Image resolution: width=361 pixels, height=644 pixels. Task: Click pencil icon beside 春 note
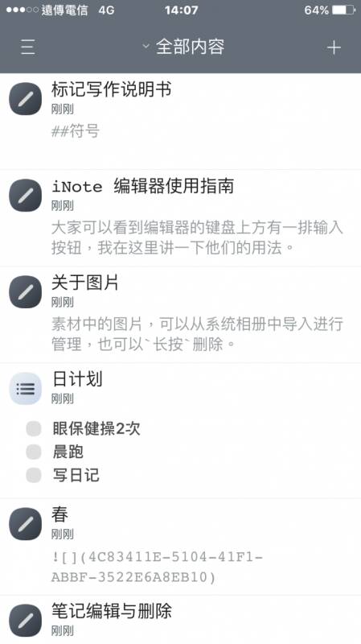26,524
